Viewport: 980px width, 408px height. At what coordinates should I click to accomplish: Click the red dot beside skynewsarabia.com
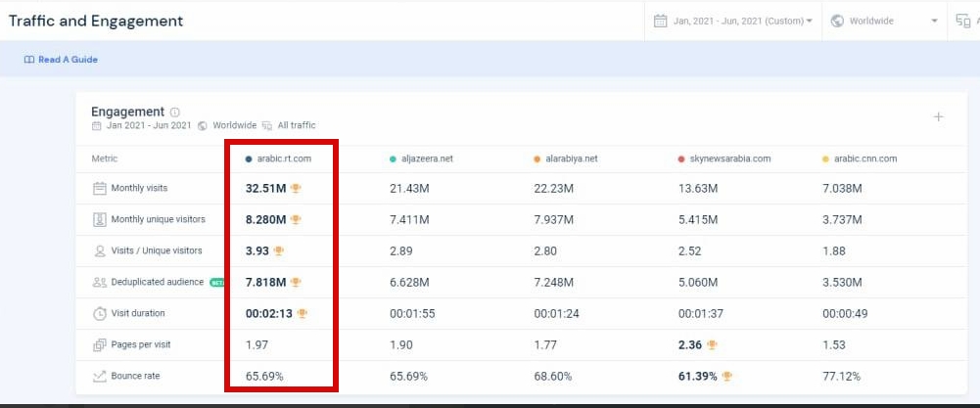pyautogui.click(x=681, y=159)
